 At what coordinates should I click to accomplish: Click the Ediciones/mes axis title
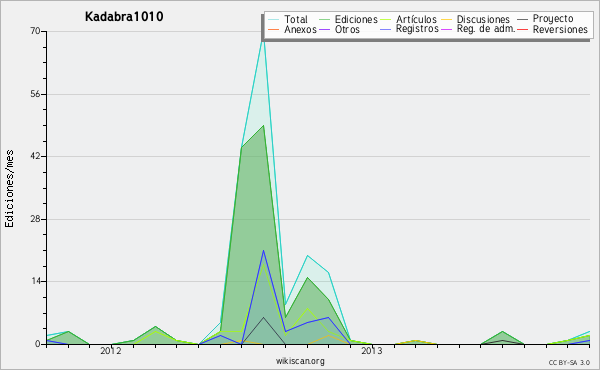coord(9,189)
